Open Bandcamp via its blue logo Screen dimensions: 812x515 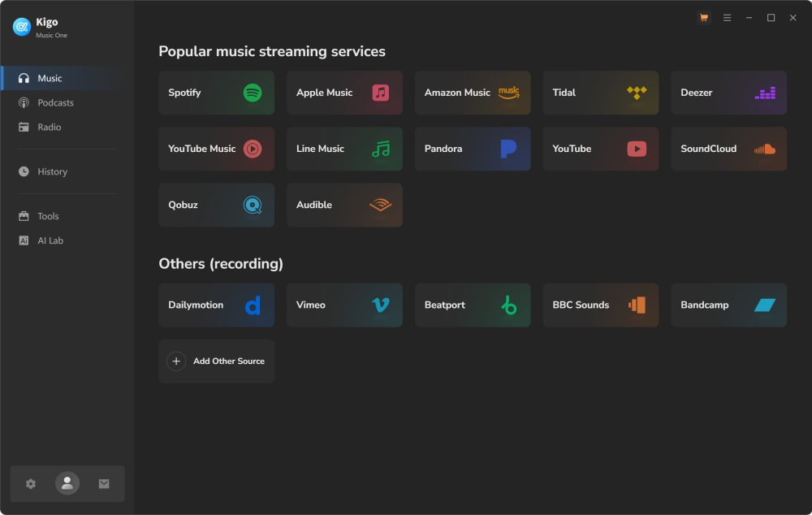(765, 305)
